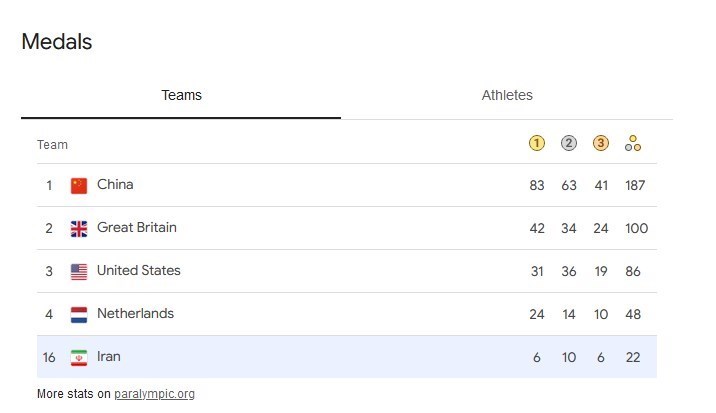Image resolution: width=716 pixels, height=413 pixels.
Task: Click the Medals heading
Action: click(x=57, y=42)
